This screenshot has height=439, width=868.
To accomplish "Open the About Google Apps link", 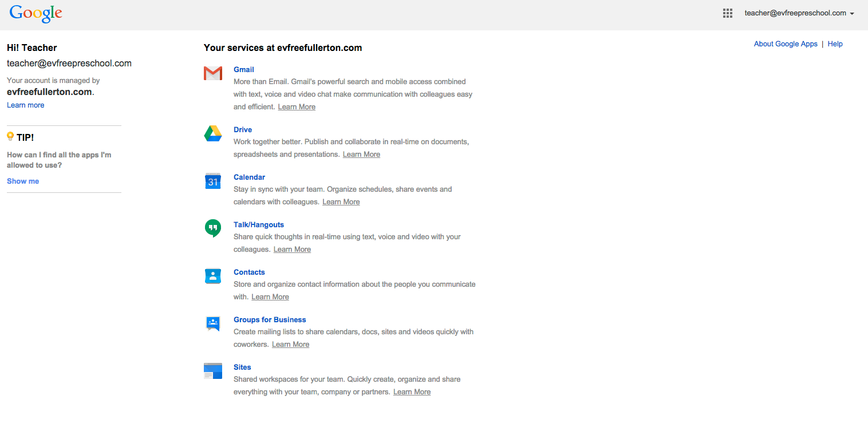I will tap(786, 44).
